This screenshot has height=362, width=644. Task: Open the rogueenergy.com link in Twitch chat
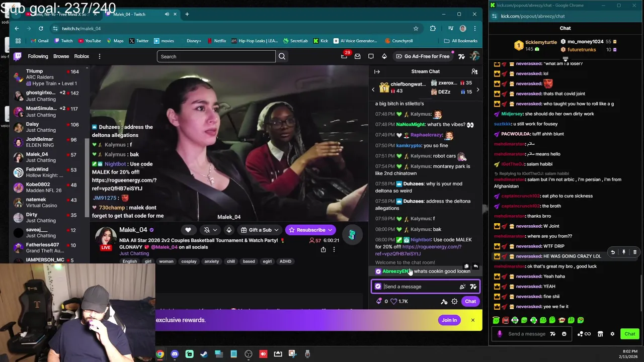418,250
